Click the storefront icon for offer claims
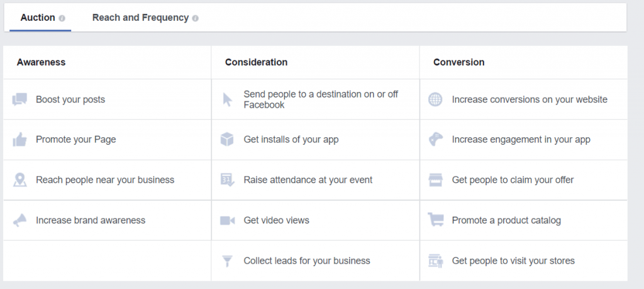The image size is (644, 289). (x=435, y=180)
